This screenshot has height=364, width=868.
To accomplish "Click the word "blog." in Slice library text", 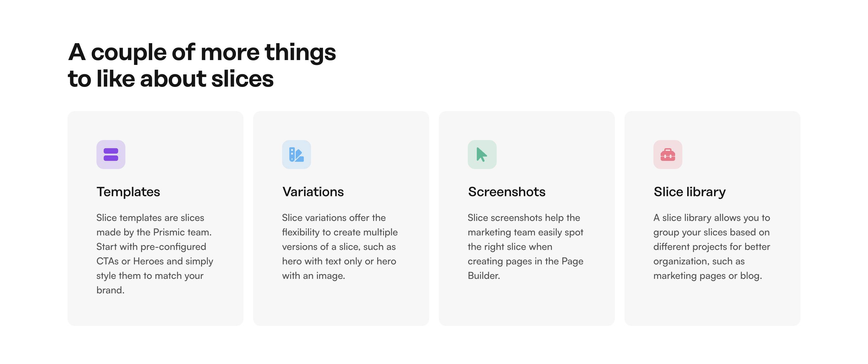I will coord(751,276).
